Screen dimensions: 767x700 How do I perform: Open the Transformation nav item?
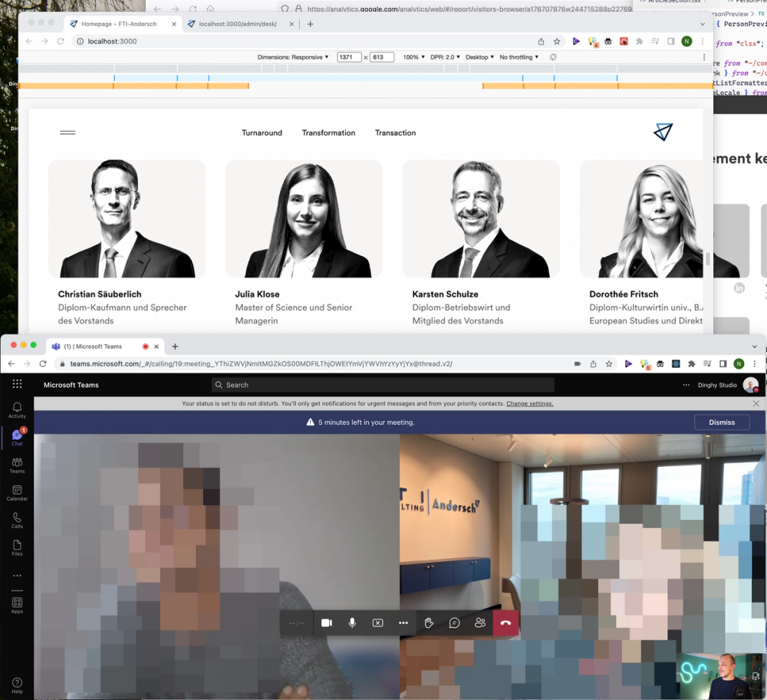329,133
